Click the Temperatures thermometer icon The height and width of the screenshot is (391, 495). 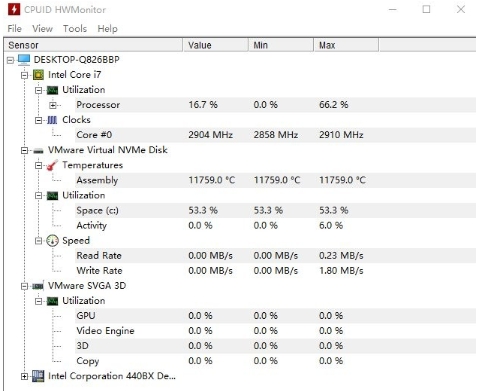click(52, 165)
